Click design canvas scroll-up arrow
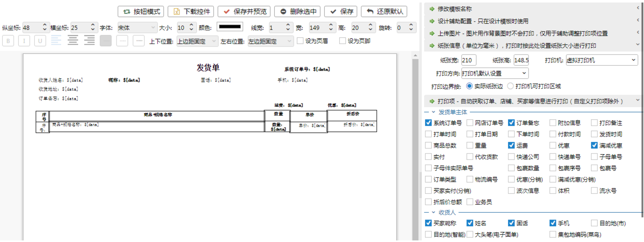 click(415, 56)
